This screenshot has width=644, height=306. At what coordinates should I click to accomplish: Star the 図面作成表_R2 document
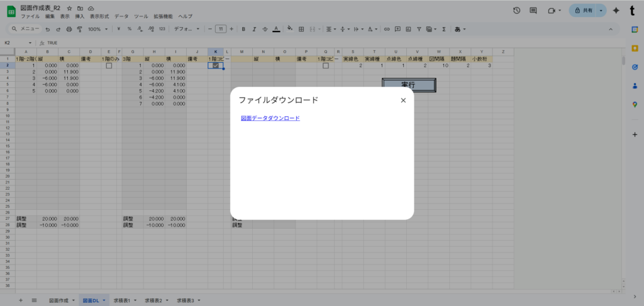coord(70,8)
